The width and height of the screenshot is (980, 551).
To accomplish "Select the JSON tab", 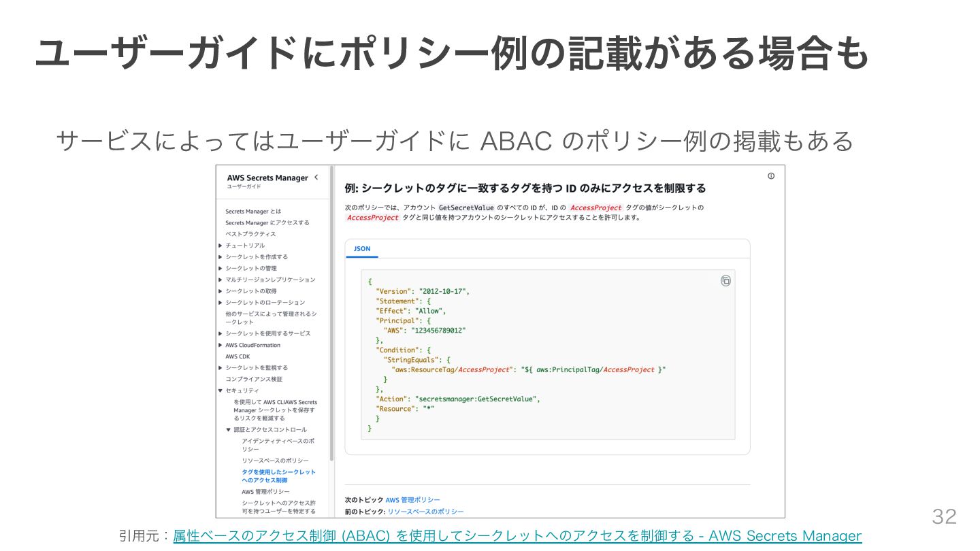I will [x=362, y=249].
